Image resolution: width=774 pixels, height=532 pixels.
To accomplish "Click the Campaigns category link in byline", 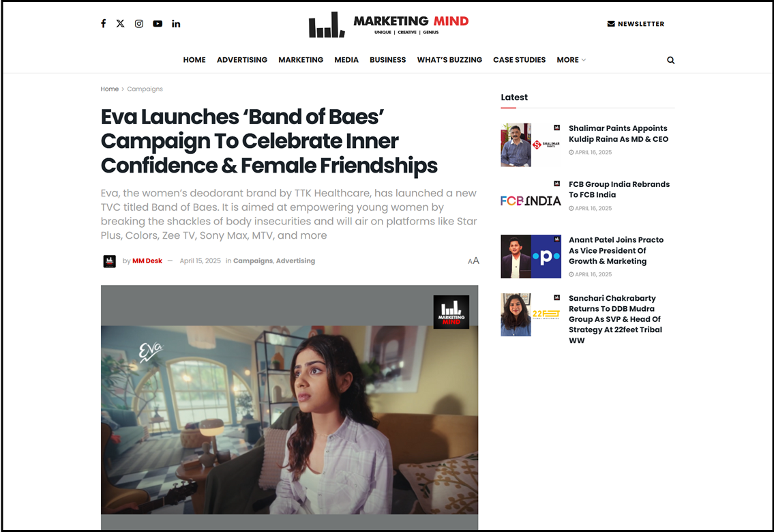I will [x=253, y=261].
